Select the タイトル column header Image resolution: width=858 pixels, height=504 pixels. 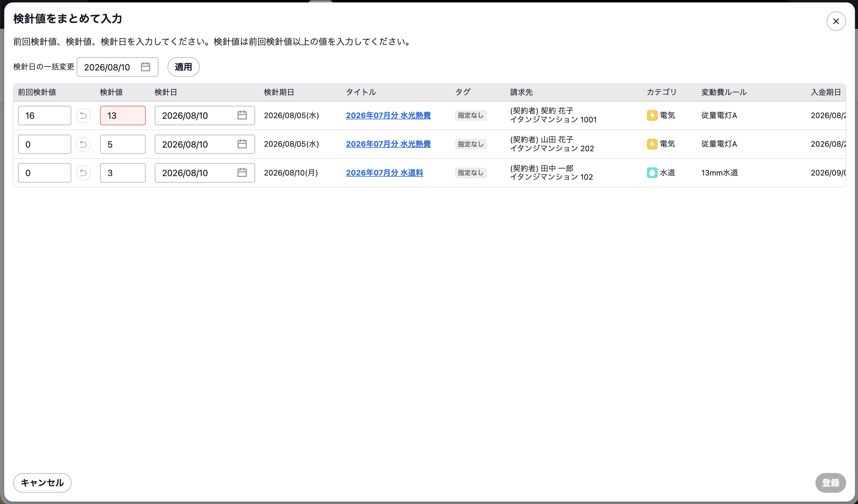pos(361,92)
